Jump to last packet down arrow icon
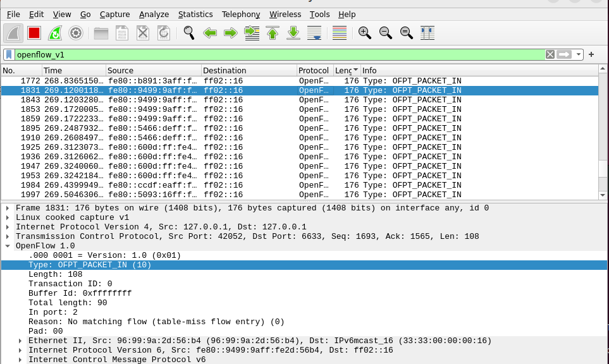This screenshot has width=609, height=364. point(293,33)
